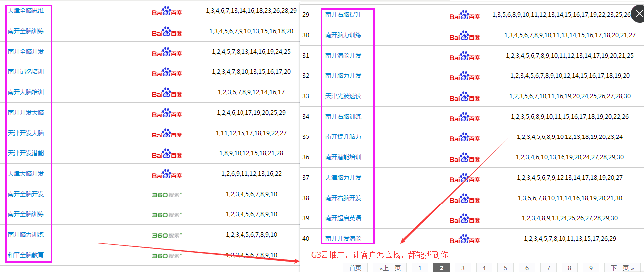Click ranking text 1,2,3,4,8,9,13,24,25,26,27,28,29,30
Viewport: 644px width, 272px height.
click(570, 218)
